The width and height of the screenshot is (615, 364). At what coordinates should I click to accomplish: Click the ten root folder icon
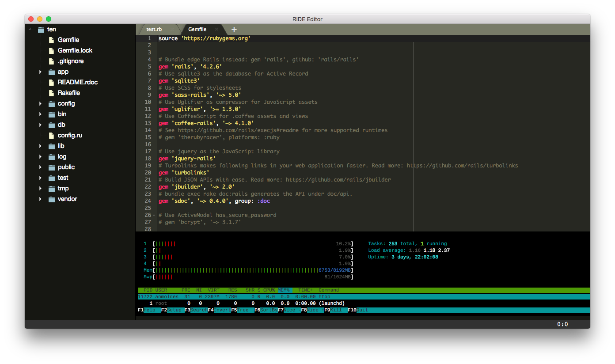(x=41, y=30)
